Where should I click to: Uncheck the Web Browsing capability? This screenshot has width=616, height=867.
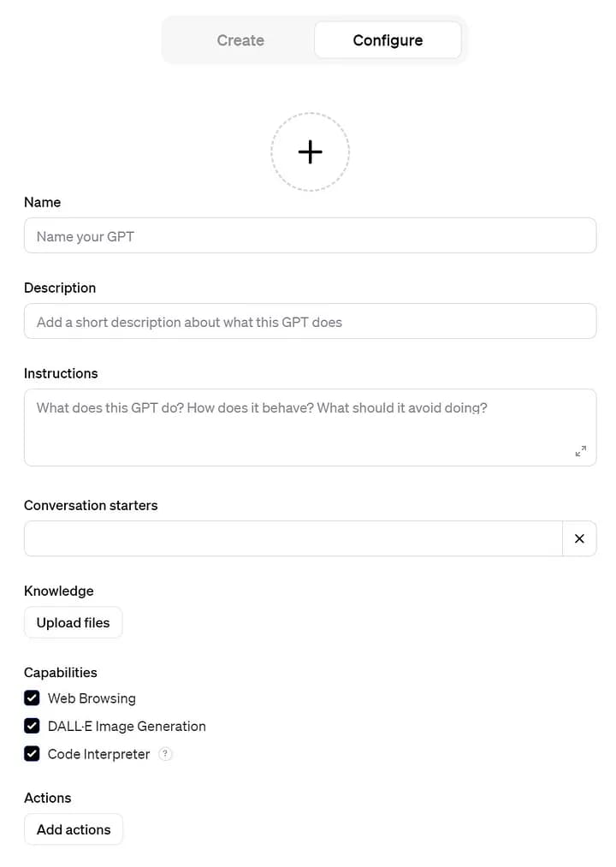(x=32, y=698)
